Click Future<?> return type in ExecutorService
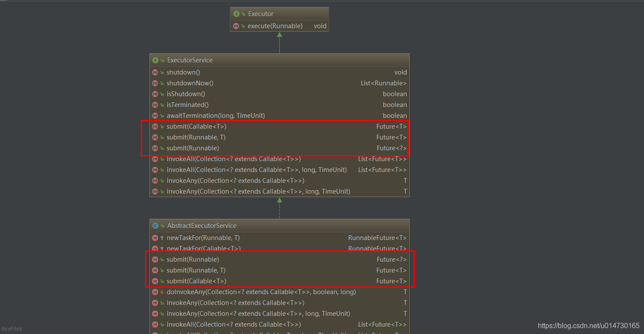644x334 pixels. (392, 148)
